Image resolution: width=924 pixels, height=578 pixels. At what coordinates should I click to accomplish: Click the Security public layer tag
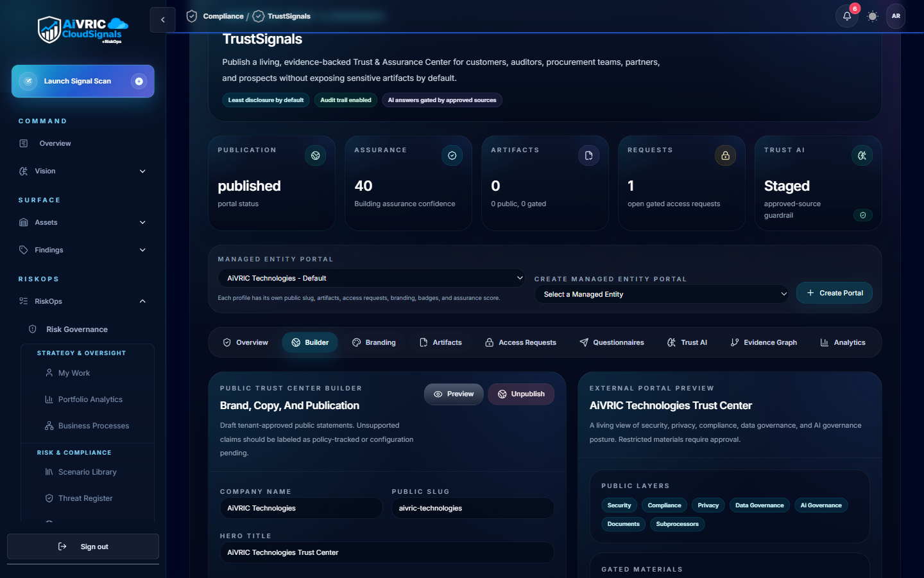[x=619, y=505]
